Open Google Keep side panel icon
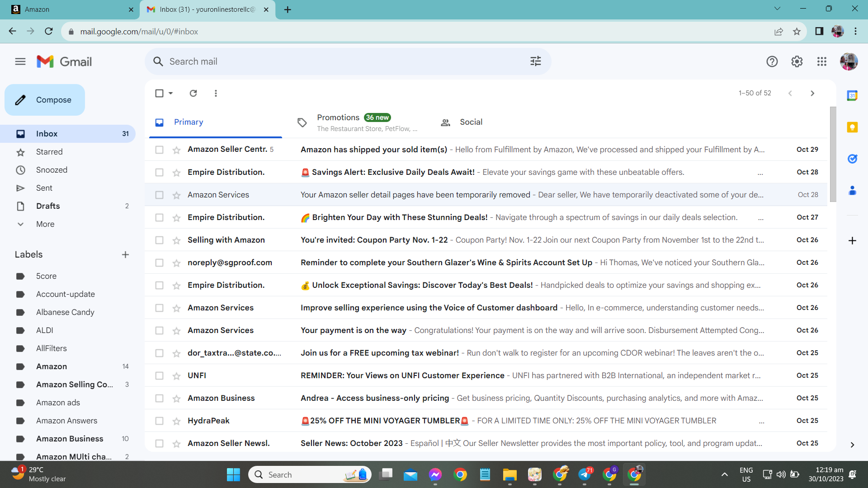This screenshot has width=868, height=488. click(852, 127)
